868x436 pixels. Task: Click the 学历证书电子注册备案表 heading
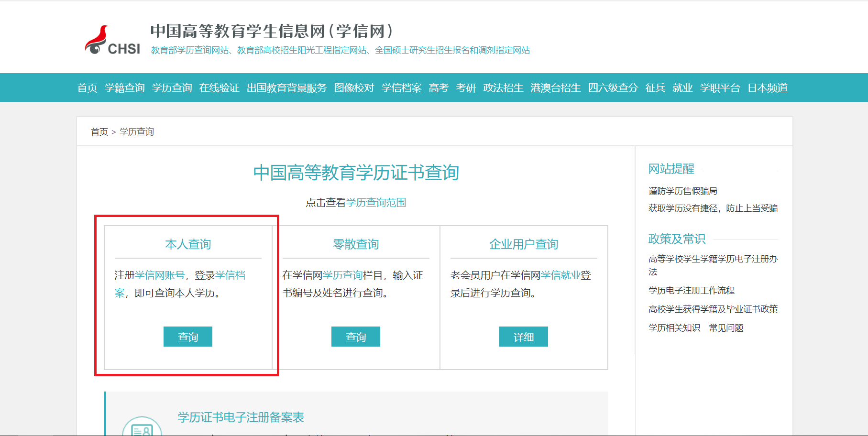coord(241,417)
